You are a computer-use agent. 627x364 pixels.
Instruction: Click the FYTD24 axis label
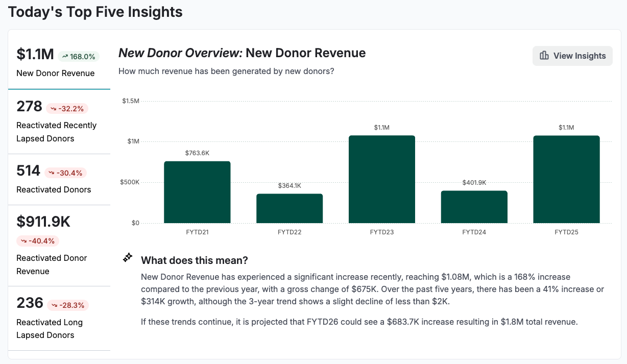474,232
